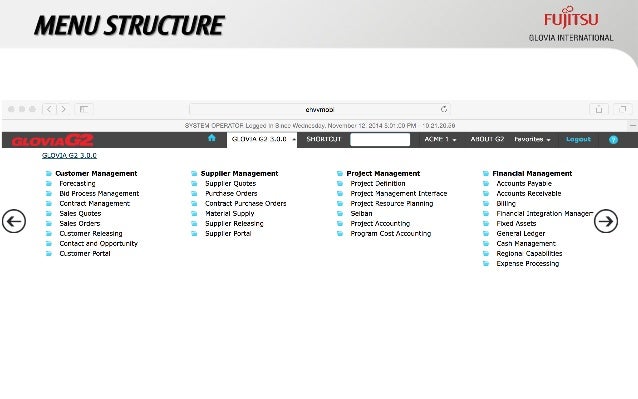Open Customer Releasing
This screenshot has height=399, width=638.
91,233
